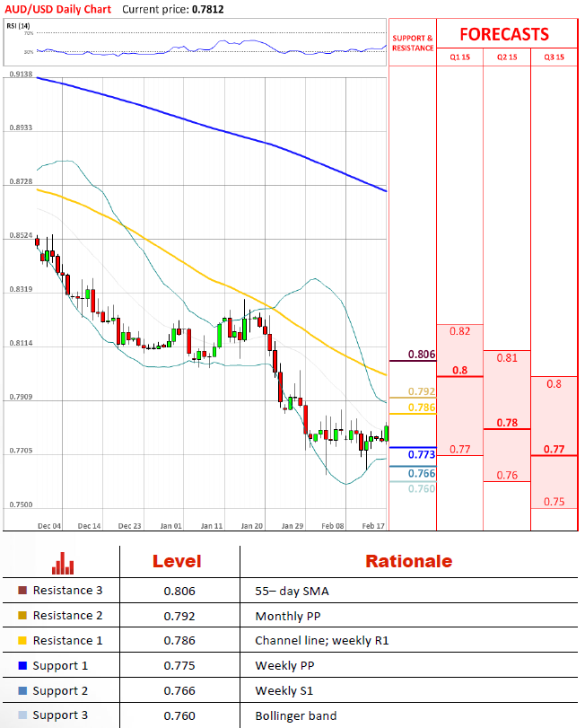The height and width of the screenshot is (728, 585).
Task: Click the Support 2 steel blue swatch
Action: tap(22, 690)
